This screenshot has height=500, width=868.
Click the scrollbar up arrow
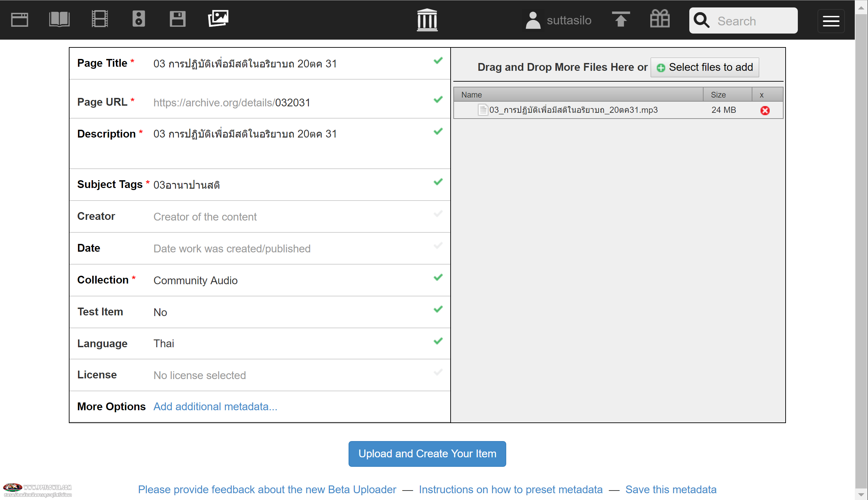(861, 7)
